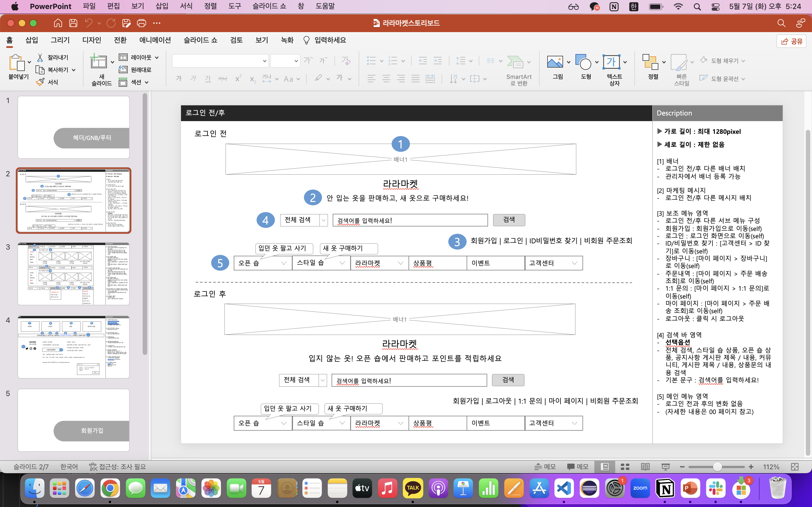Viewport: 812px width, 507px height.
Task: Click the 텍스트 상자 text box icon
Action: coord(611,62)
